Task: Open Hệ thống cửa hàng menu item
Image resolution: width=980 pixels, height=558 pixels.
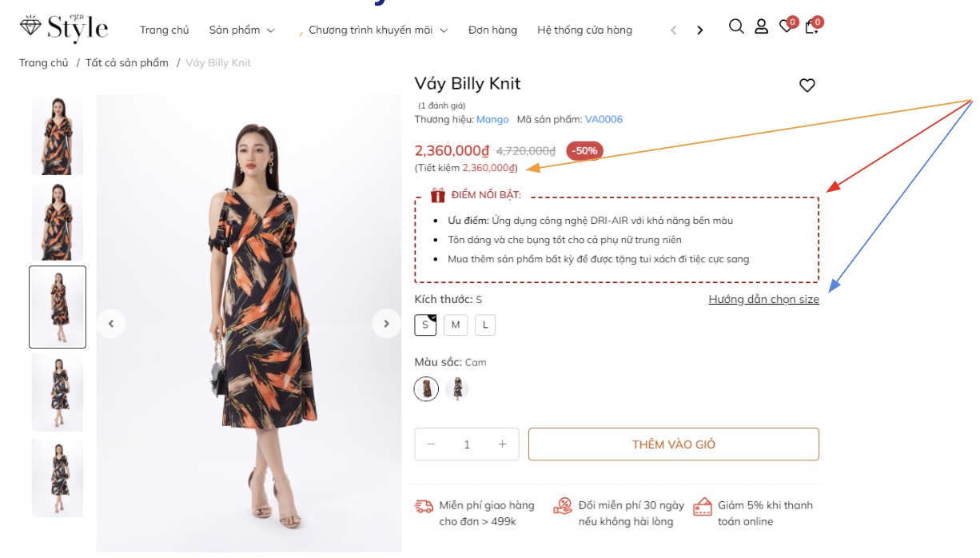Action: point(584,30)
